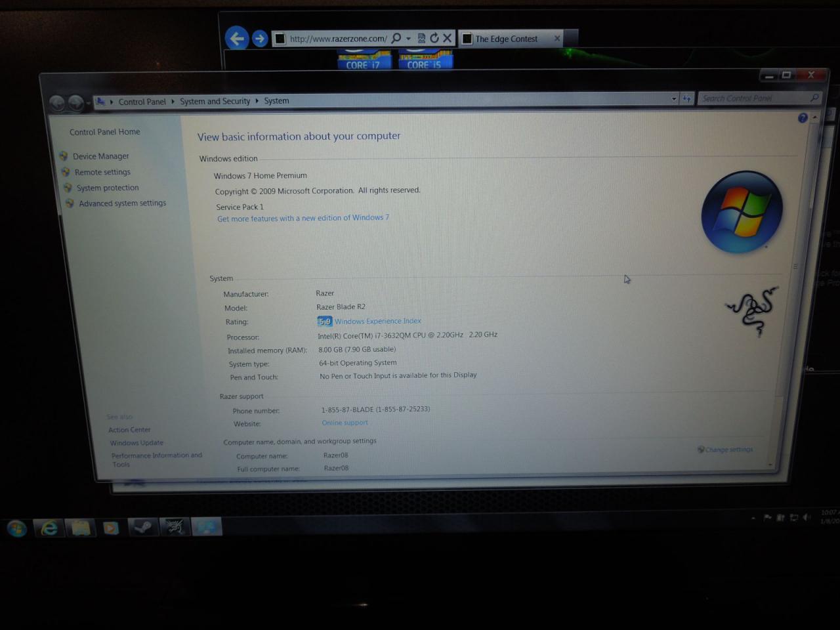
Task: Launch Internet Explorer from the taskbar
Action: click(49, 528)
